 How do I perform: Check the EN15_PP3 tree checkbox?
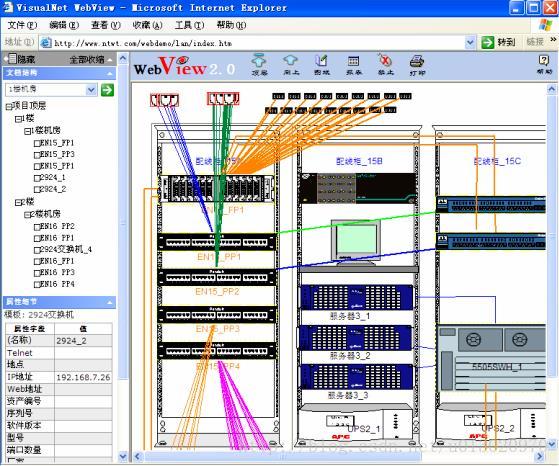click(x=37, y=155)
